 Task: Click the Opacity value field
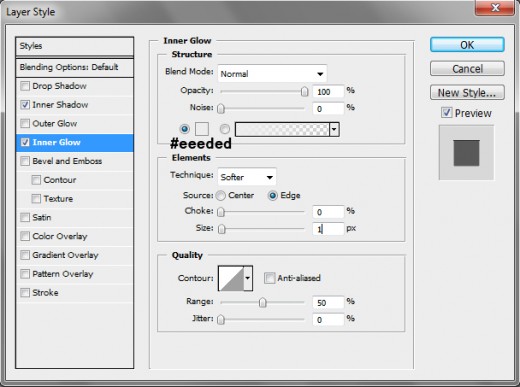click(x=328, y=91)
